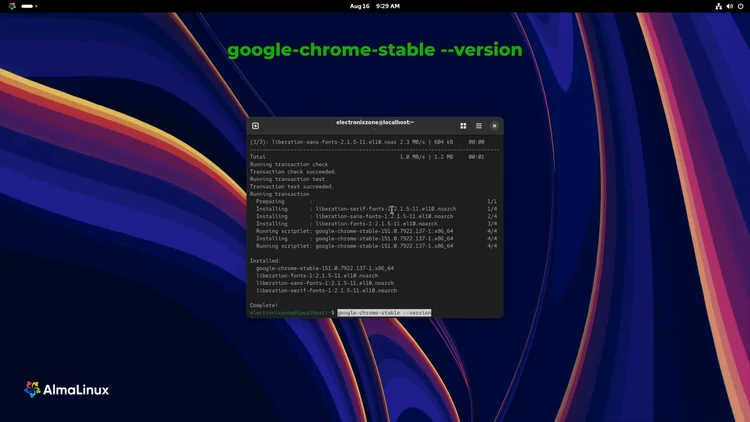Click the highlighted google-chrome-stable --version command
This screenshot has height=422, width=750.
coord(384,313)
